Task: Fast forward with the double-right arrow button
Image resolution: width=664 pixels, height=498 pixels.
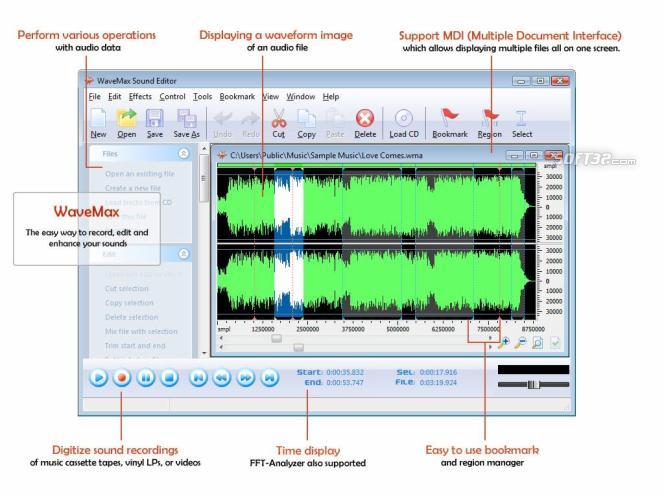Action: point(246,377)
